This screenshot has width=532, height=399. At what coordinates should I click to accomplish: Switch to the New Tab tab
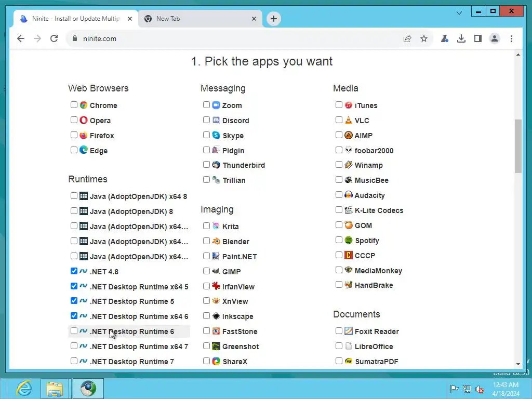[x=200, y=19]
